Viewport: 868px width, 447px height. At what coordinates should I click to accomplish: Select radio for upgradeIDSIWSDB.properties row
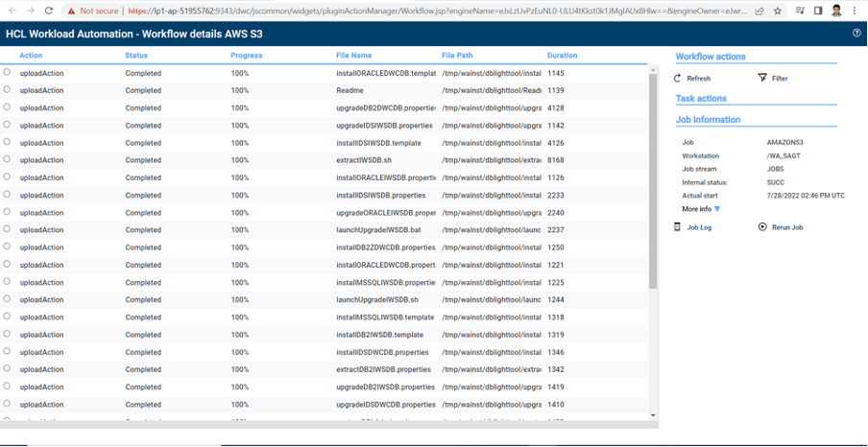pos(7,125)
